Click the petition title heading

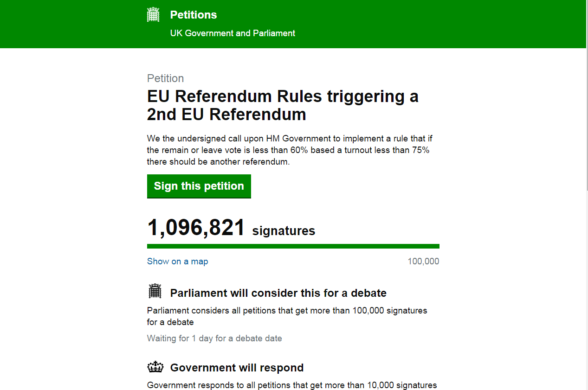click(x=282, y=105)
